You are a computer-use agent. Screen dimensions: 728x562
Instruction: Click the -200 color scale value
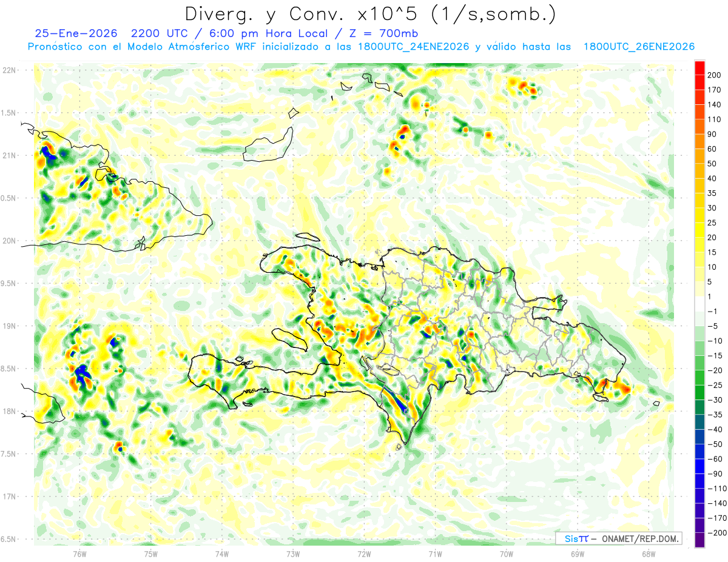718,534
